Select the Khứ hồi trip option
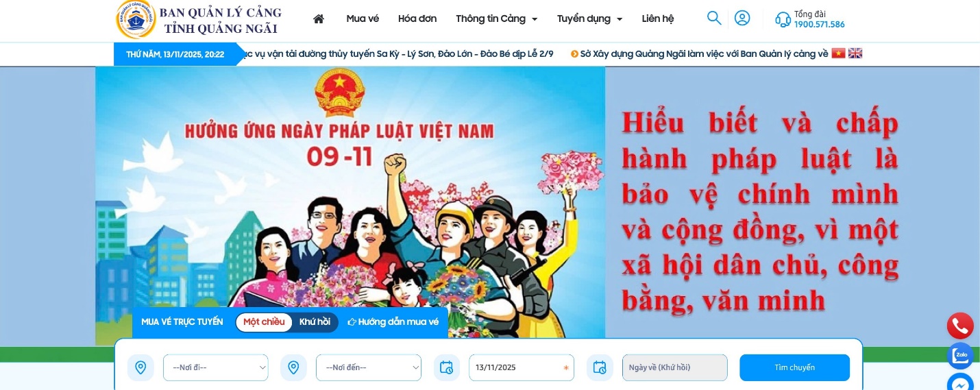 [315, 322]
